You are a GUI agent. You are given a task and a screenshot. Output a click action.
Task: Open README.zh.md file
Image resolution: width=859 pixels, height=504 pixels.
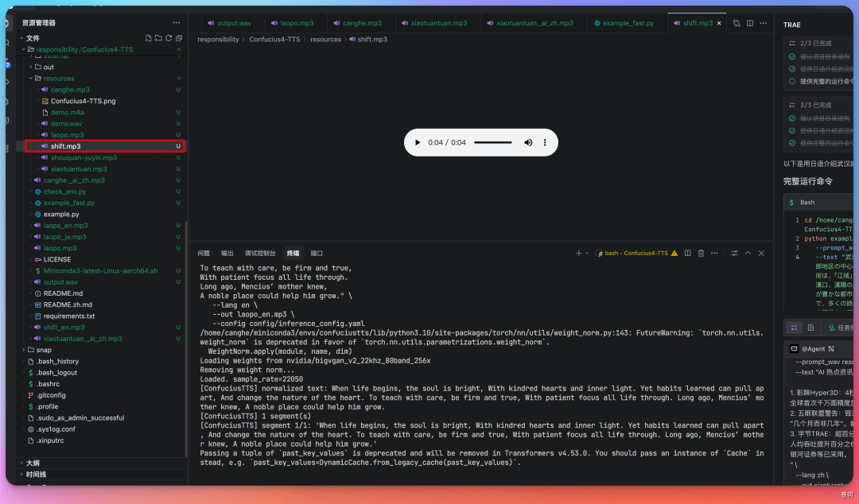pyautogui.click(x=68, y=304)
